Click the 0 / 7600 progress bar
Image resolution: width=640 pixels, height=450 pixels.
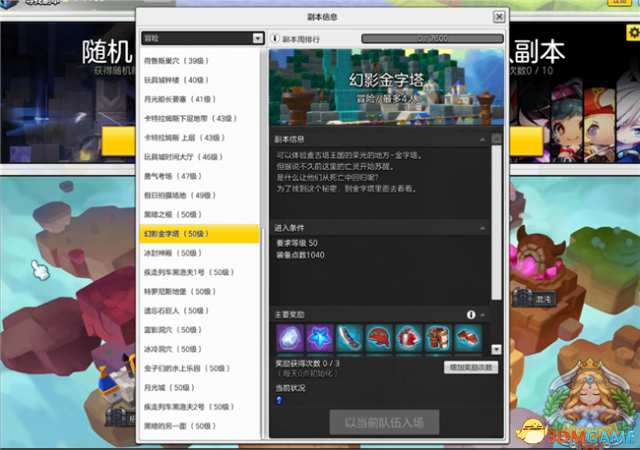point(432,38)
